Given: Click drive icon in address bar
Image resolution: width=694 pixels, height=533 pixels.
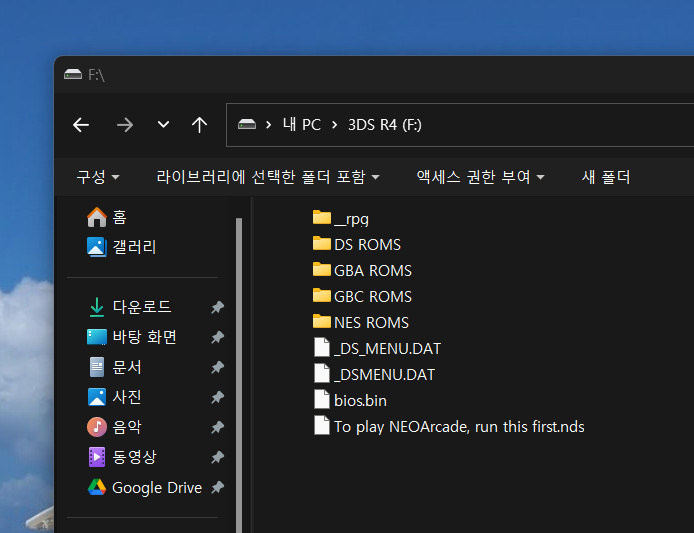Looking at the screenshot, I should pos(247,124).
